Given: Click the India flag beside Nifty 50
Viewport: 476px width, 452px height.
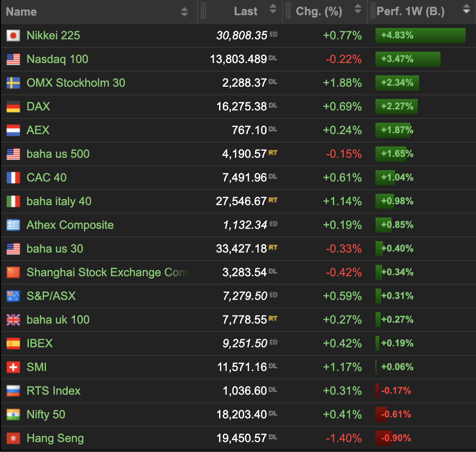Looking at the screenshot, I should click(13, 415).
